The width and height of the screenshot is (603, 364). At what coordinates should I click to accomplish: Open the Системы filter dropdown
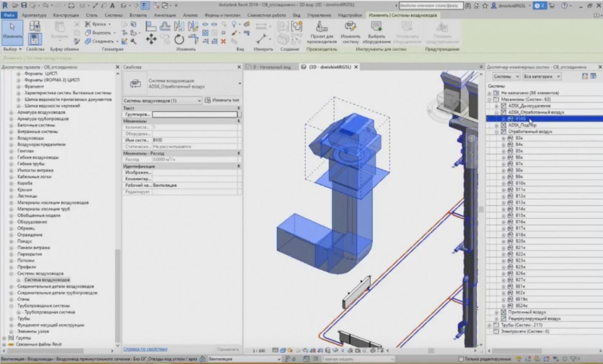(x=507, y=76)
